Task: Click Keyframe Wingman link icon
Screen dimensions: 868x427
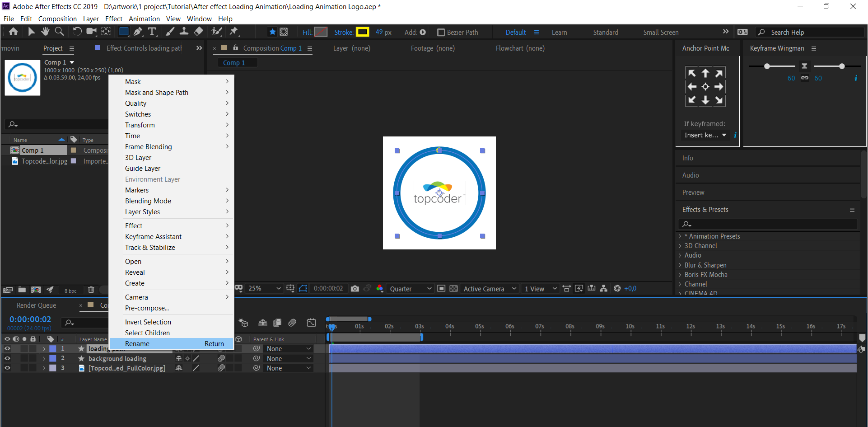Action: click(x=805, y=78)
